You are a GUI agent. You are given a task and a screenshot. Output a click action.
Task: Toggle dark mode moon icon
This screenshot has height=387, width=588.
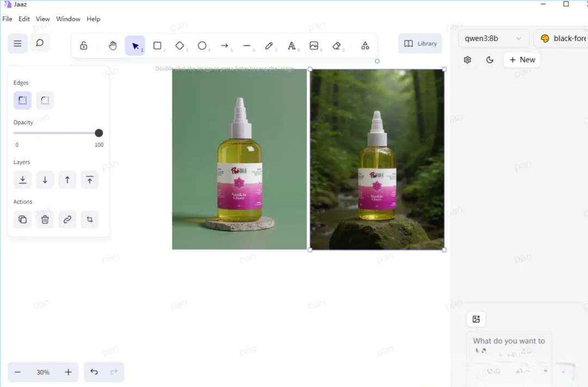[490, 59]
